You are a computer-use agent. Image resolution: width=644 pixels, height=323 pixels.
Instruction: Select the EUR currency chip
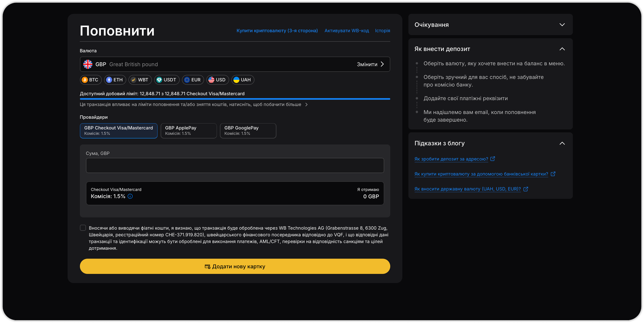point(193,80)
